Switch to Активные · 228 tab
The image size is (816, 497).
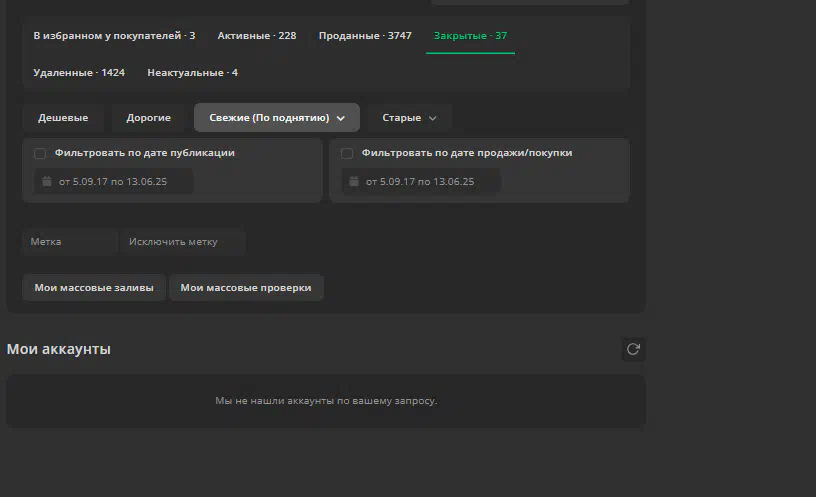tap(257, 35)
